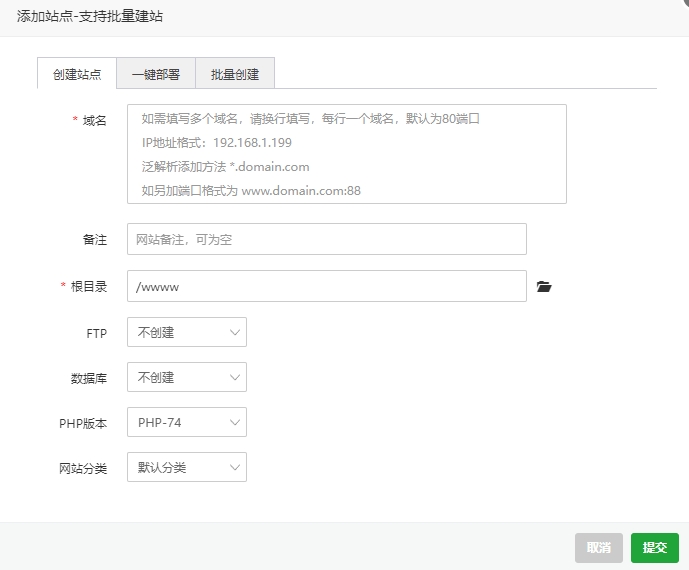689x570 pixels.
Task: Expand the FTP dropdown set to 不创建
Action: (186, 332)
